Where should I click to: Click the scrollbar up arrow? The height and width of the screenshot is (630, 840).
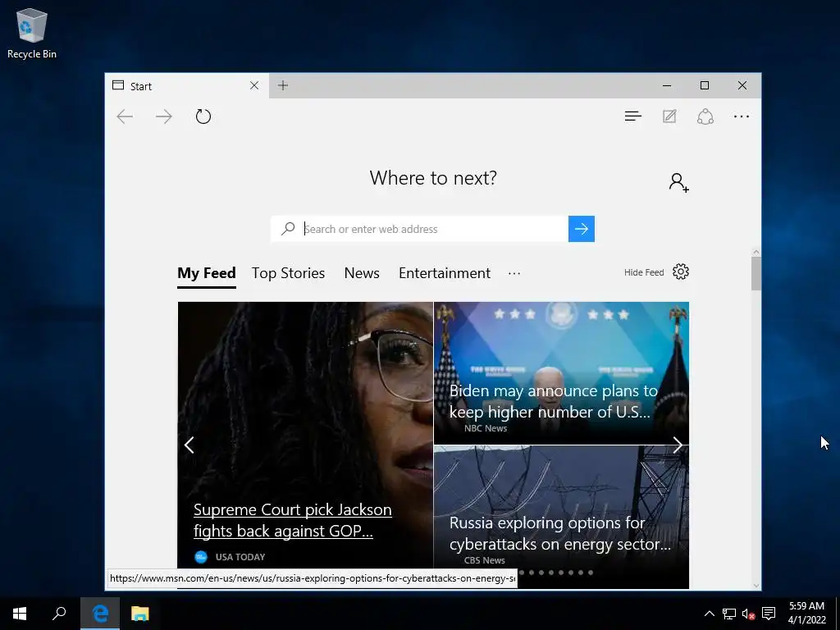pos(756,252)
